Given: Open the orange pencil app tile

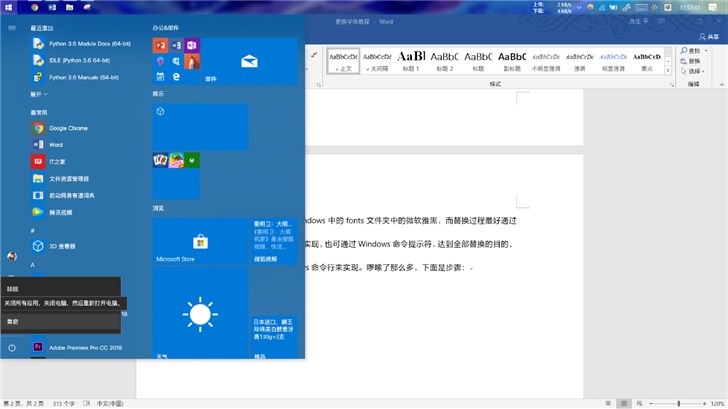Looking at the screenshot, I should [x=192, y=61].
